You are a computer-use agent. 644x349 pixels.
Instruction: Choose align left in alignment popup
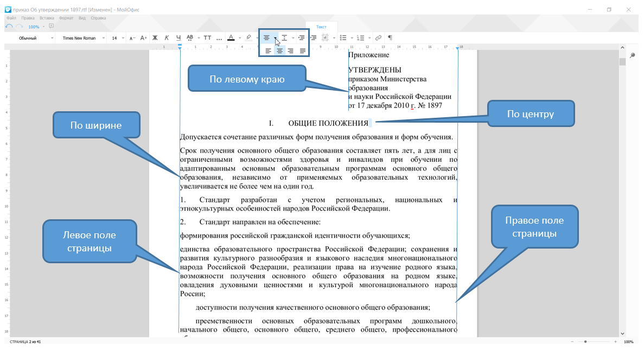pos(268,51)
